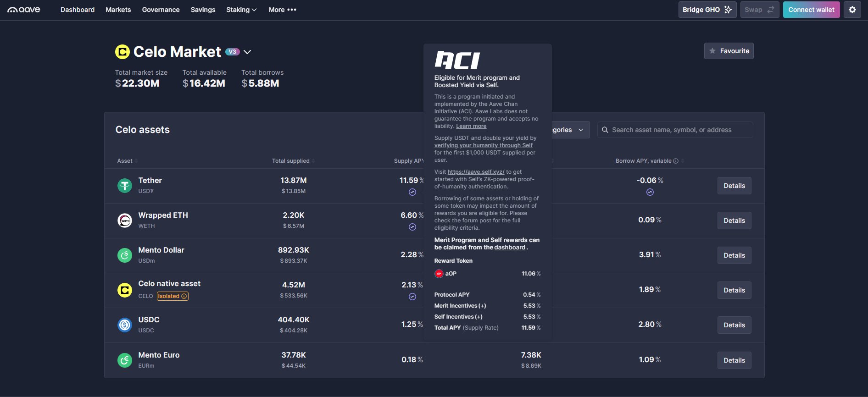Open the aave.self.xyz link

(476, 172)
